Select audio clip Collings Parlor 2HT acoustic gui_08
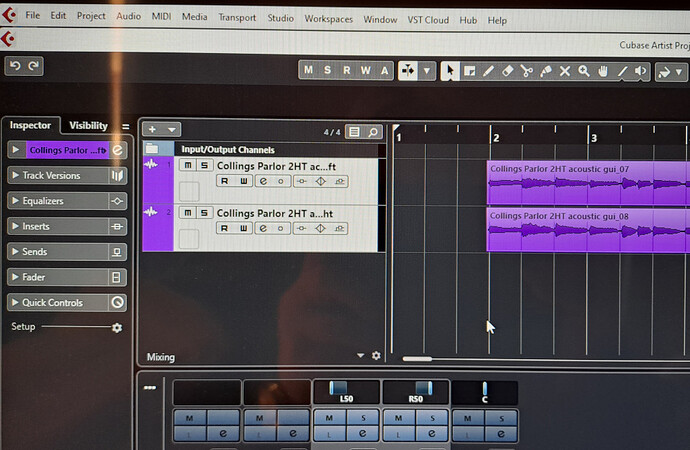 point(588,230)
